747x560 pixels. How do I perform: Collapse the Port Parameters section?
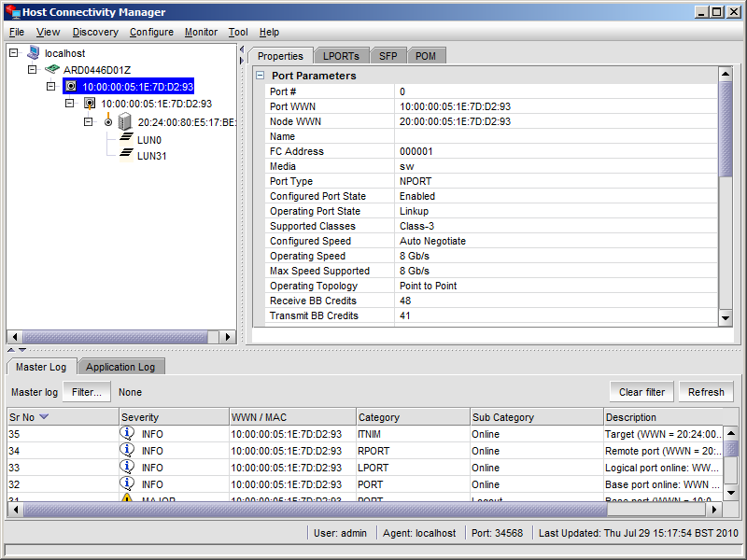click(x=261, y=76)
